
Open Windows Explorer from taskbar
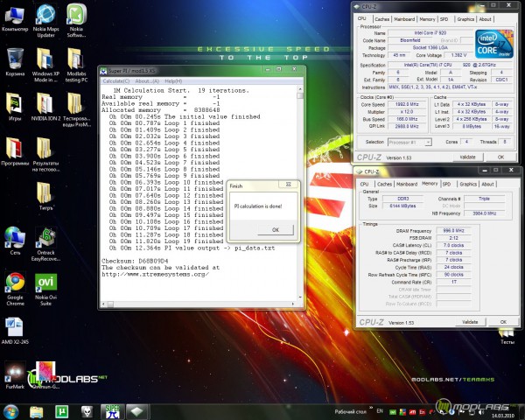(x=36, y=411)
